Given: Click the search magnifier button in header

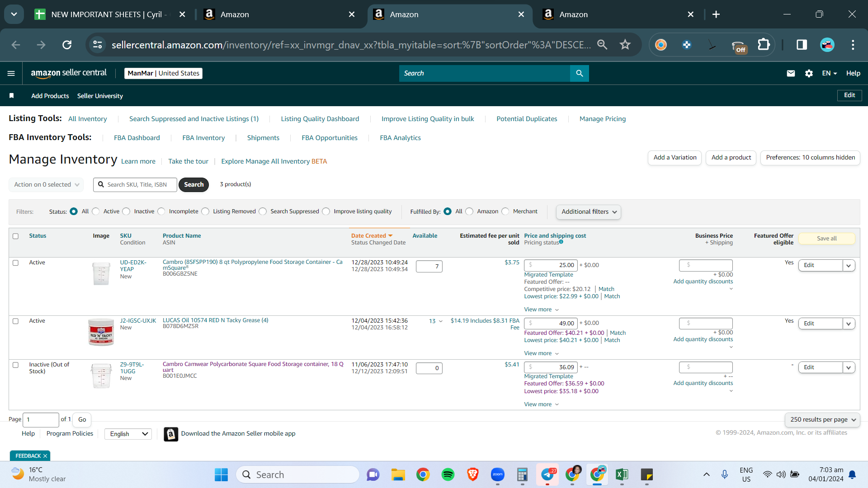Looking at the screenshot, I should click(580, 73).
